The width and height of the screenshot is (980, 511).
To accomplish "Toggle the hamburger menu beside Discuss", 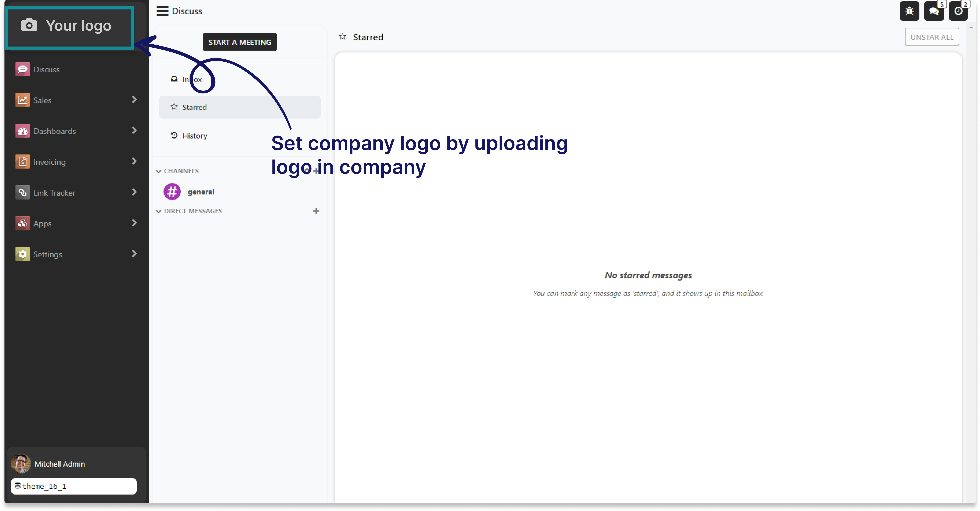I will click(162, 11).
